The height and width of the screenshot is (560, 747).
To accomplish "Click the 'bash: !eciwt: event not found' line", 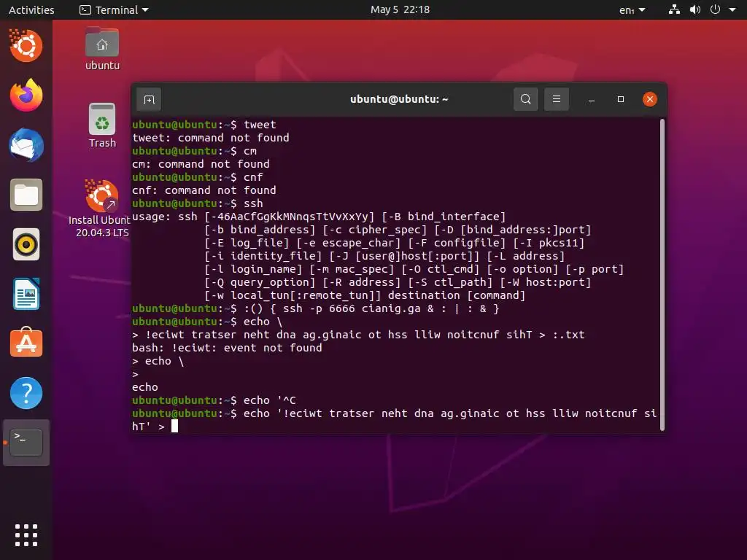I will click(x=227, y=348).
